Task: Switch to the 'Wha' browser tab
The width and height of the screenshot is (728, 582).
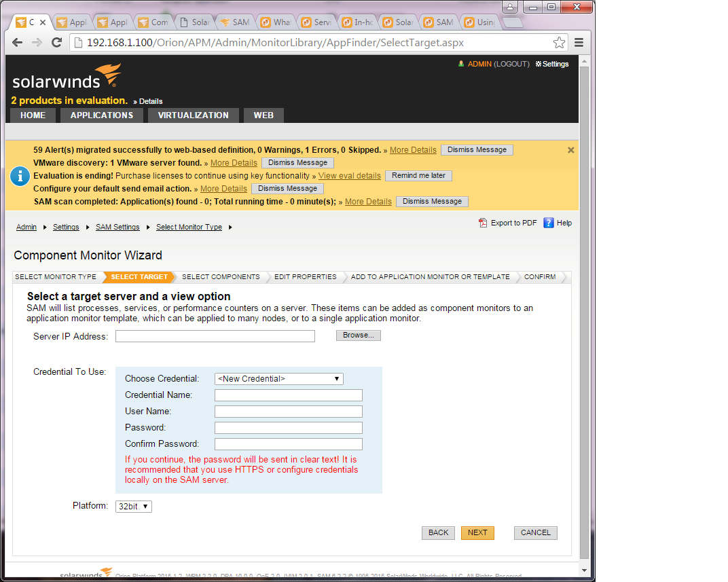Action: point(276,22)
